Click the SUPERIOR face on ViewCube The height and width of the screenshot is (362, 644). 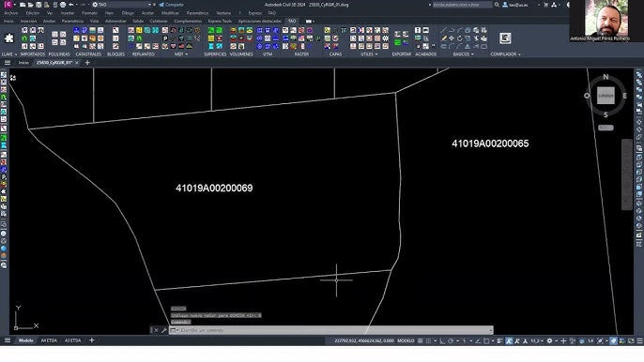(606, 96)
